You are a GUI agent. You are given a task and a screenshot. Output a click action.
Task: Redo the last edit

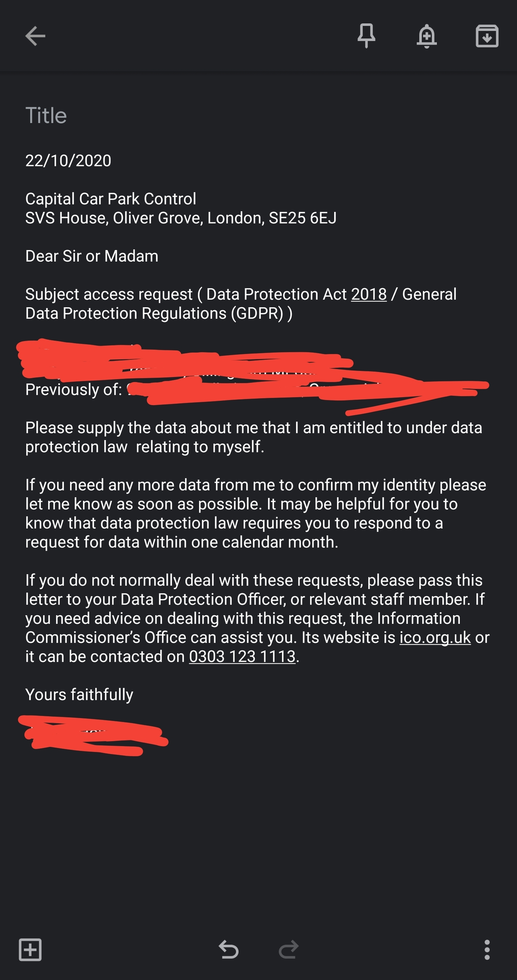[289, 950]
